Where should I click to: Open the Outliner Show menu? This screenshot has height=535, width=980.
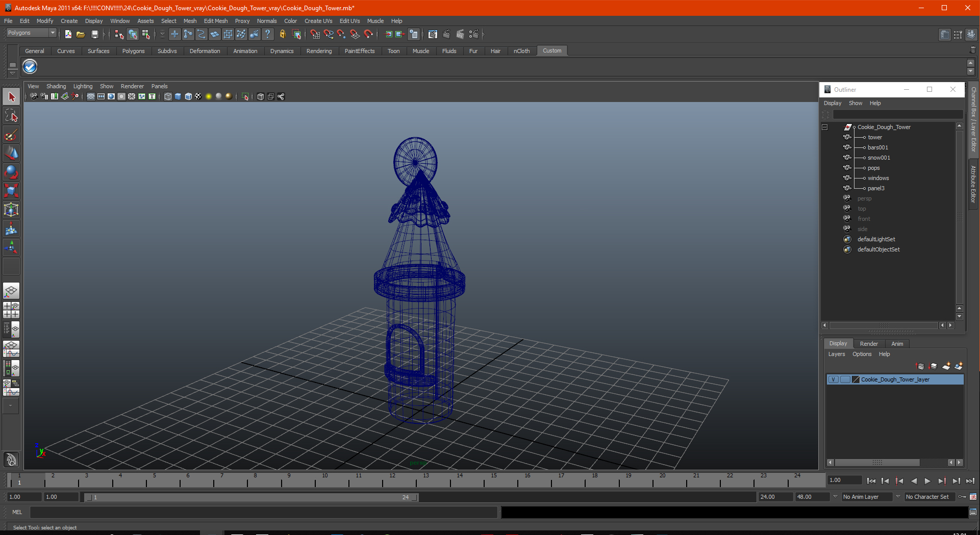pyautogui.click(x=856, y=103)
